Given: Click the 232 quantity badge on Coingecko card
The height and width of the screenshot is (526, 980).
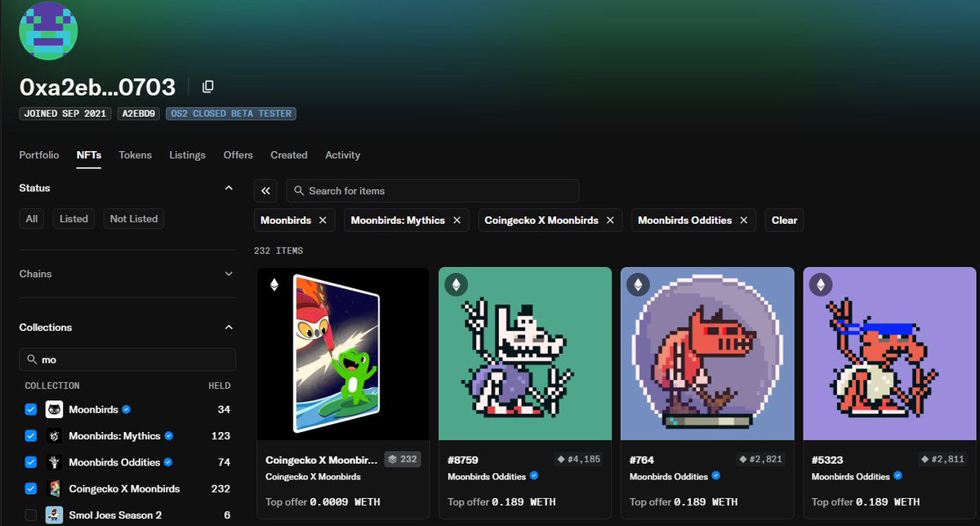Looking at the screenshot, I should tap(403, 459).
